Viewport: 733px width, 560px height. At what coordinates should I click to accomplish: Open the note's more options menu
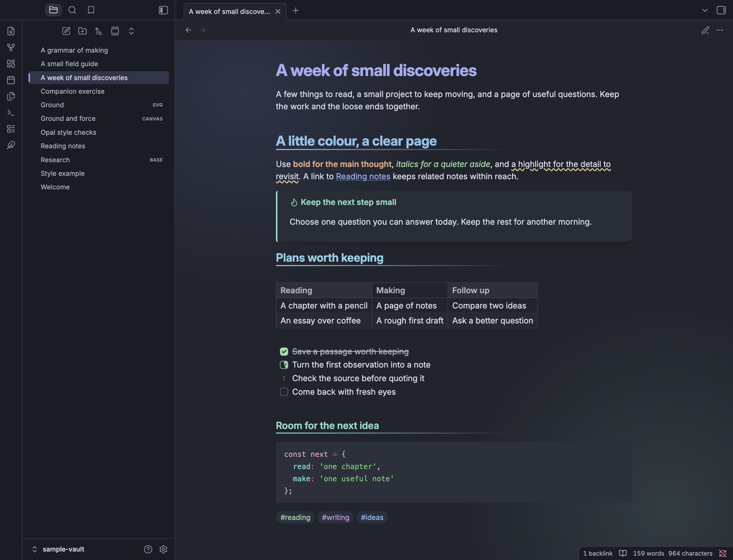coord(720,30)
